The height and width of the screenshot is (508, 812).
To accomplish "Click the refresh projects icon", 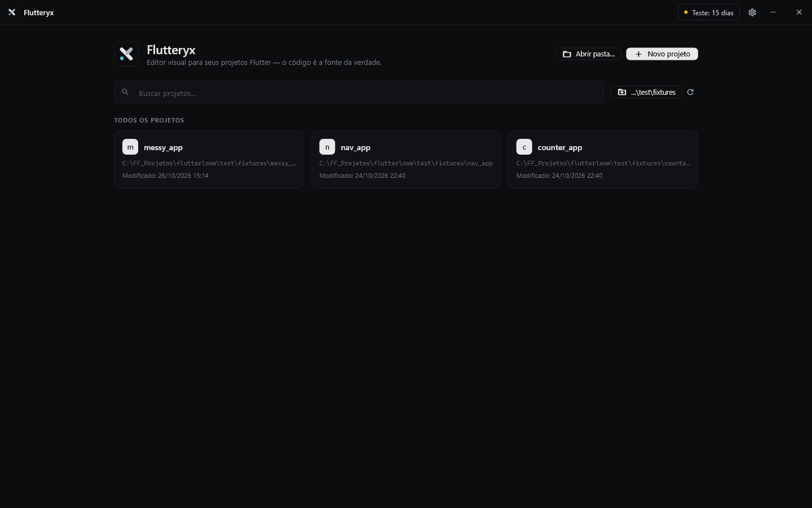I will pos(690,92).
